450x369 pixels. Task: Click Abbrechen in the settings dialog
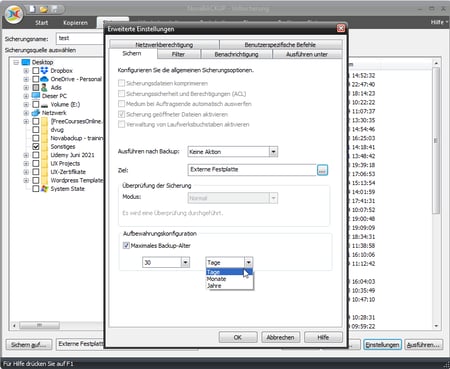[x=281, y=337]
